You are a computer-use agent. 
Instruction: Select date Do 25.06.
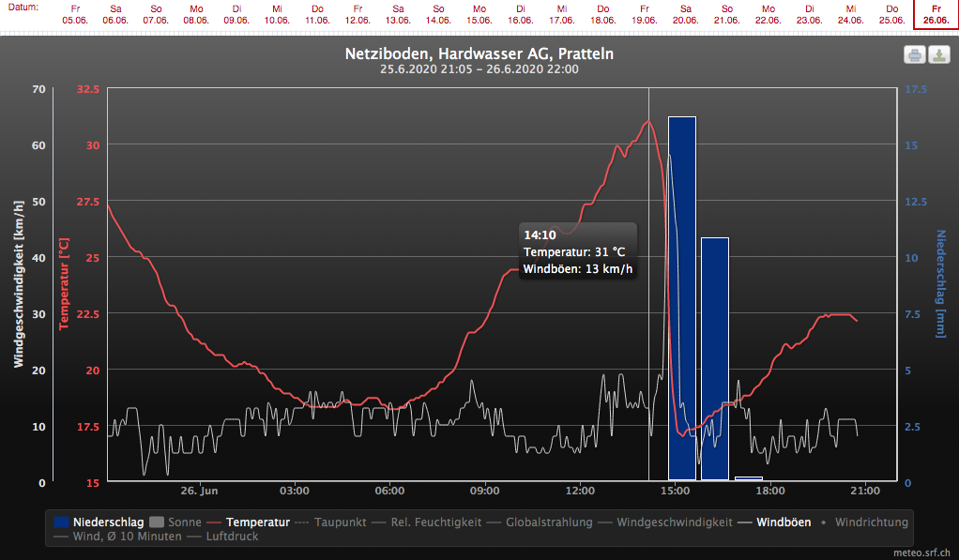point(891,15)
